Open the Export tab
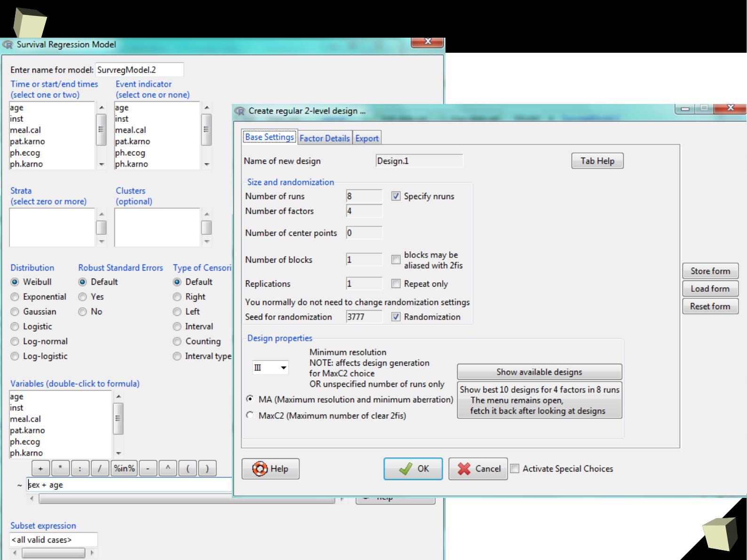Image resolution: width=747 pixels, height=560 pixels. click(x=367, y=138)
